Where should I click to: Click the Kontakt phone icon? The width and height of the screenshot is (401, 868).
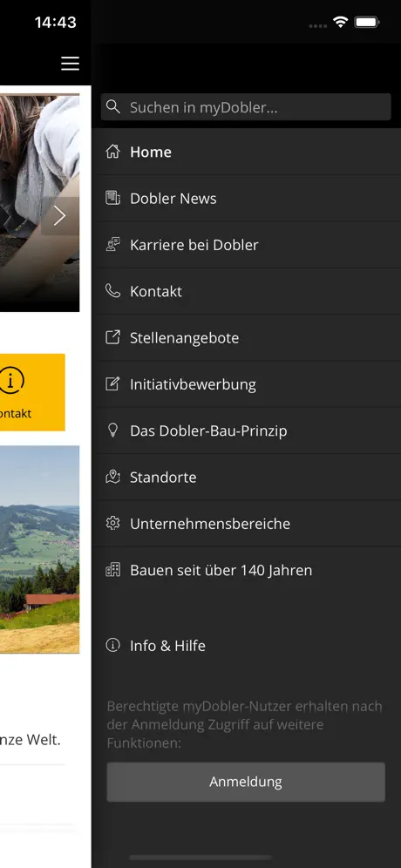(x=112, y=291)
